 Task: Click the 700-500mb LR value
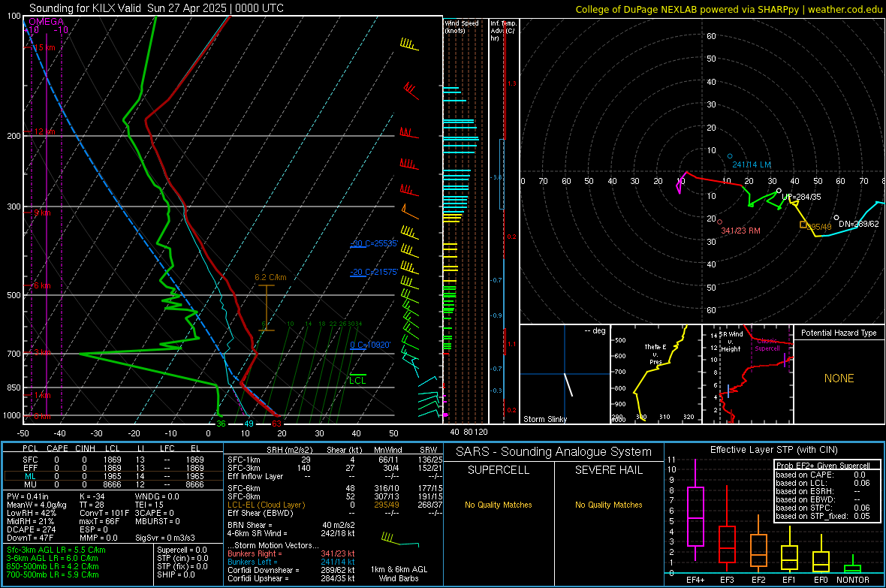tap(53, 574)
